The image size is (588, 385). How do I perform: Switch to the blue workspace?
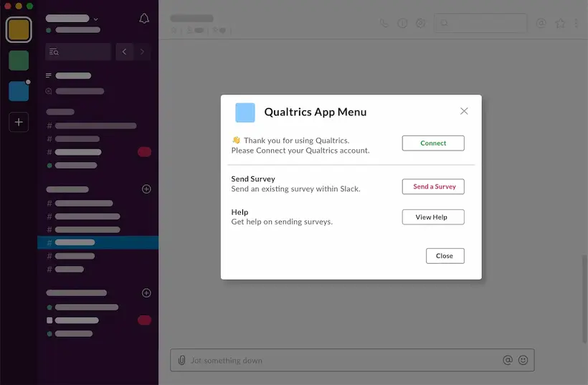tap(19, 91)
